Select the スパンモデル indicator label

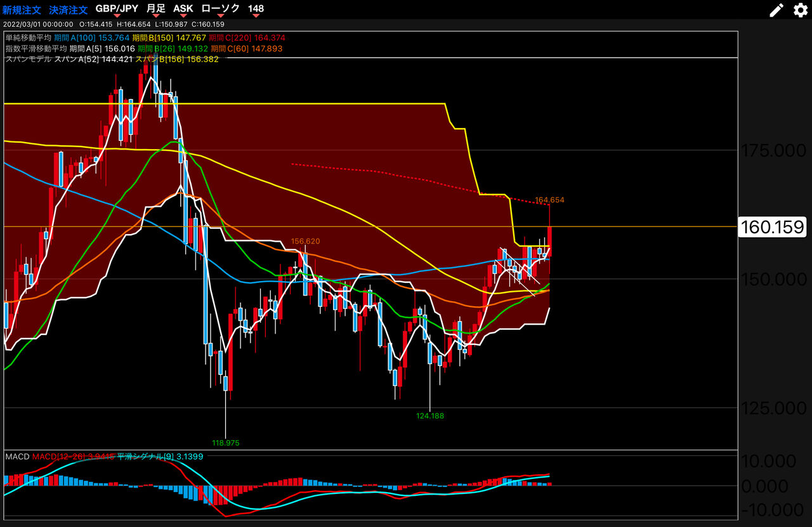click(x=28, y=59)
